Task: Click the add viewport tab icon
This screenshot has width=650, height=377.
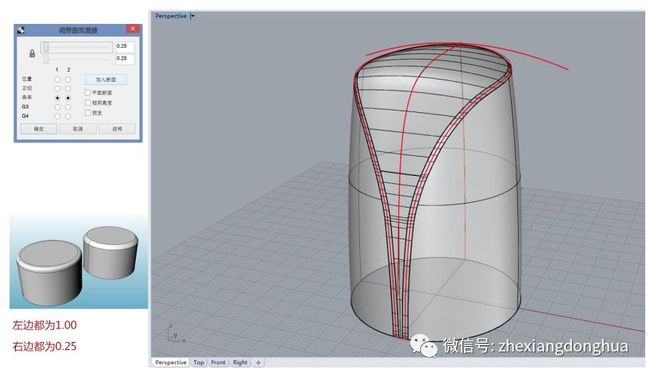Action: (258, 362)
